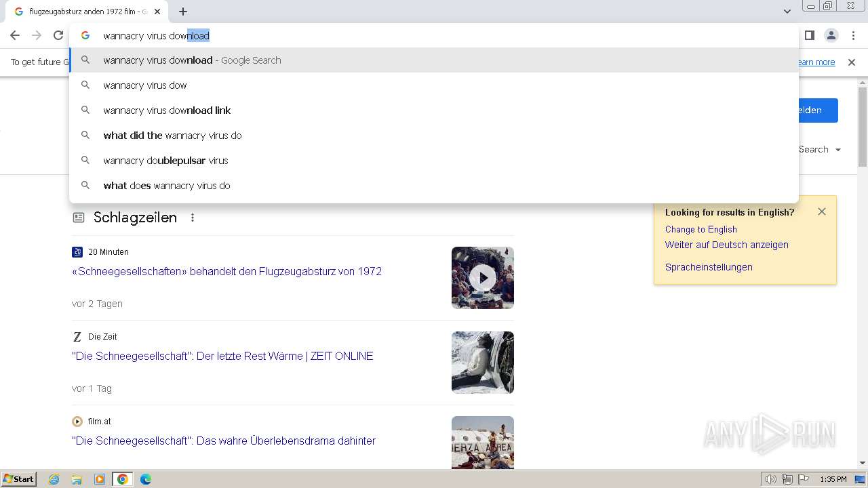Open the system tray volume icon
This screenshot has width=868, height=488.
click(771, 479)
